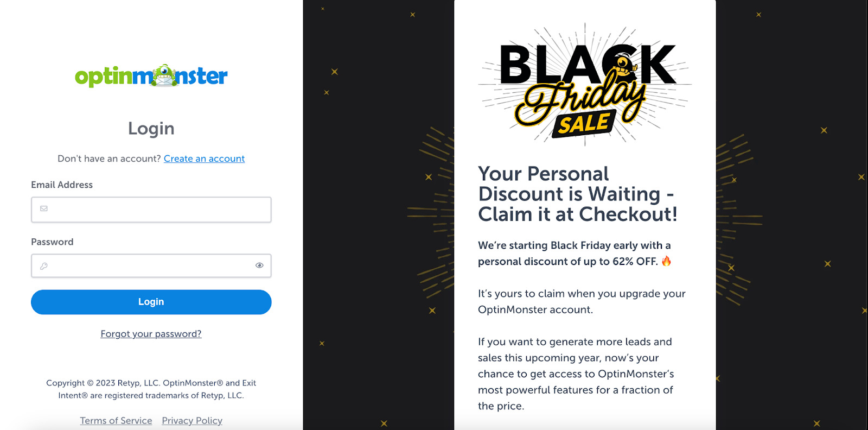Click the Password label
The height and width of the screenshot is (430, 868).
(52, 242)
